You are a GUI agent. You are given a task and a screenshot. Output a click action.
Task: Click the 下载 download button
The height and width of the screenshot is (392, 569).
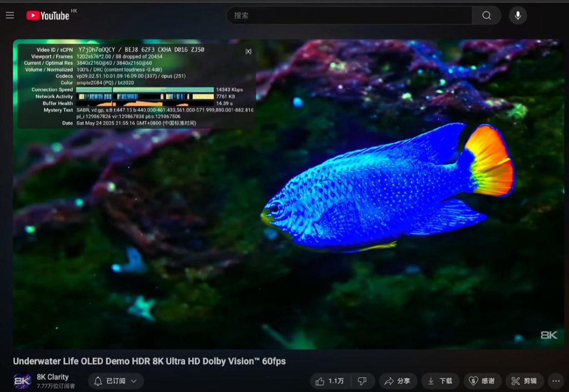pos(440,381)
